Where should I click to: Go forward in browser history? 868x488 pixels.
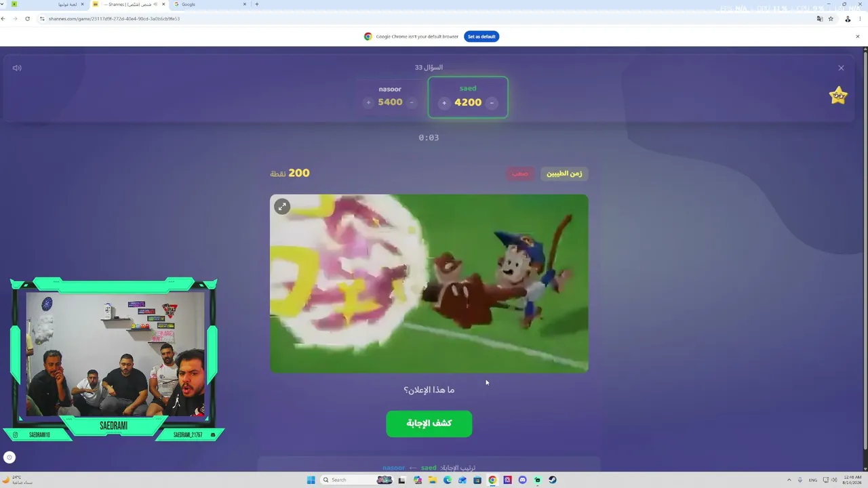point(15,19)
